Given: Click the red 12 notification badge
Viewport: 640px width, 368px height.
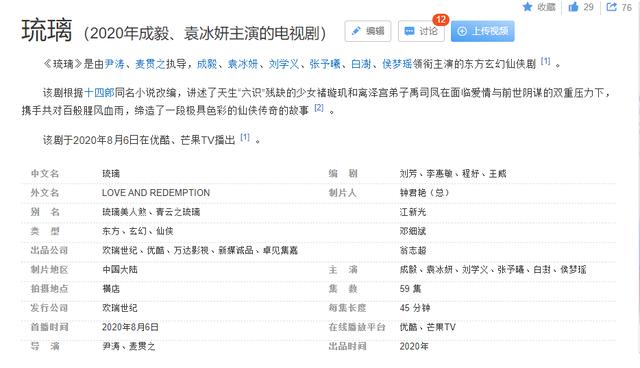Looking at the screenshot, I should 441,20.
